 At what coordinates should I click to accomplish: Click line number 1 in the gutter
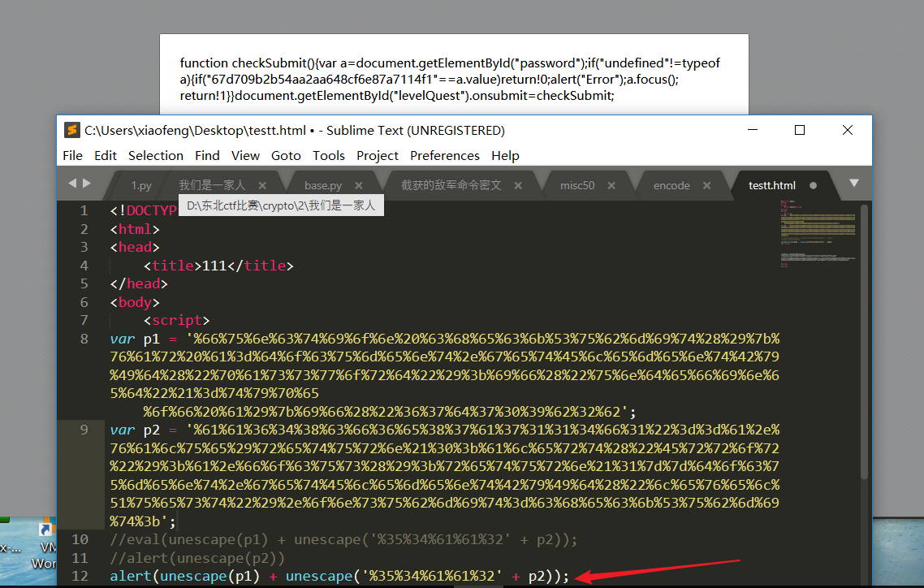click(84, 211)
